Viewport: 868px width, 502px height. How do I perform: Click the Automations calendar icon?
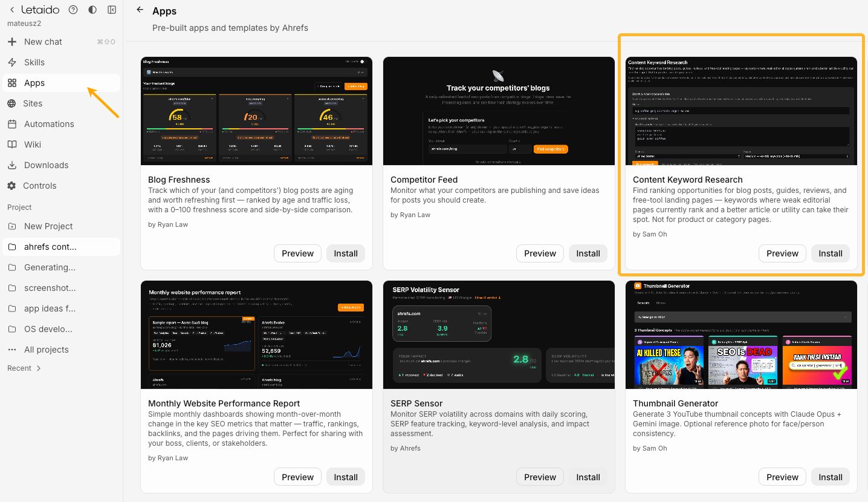pos(12,124)
